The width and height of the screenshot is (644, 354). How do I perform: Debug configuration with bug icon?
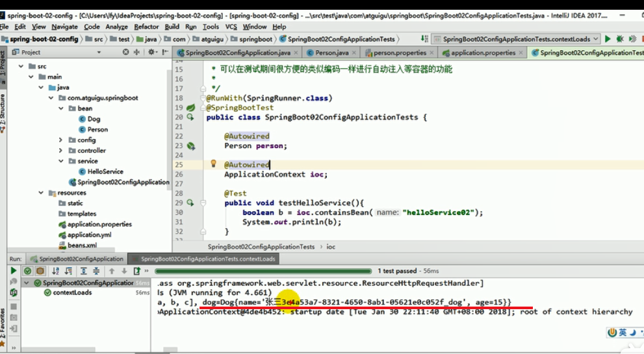[x=620, y=39]
